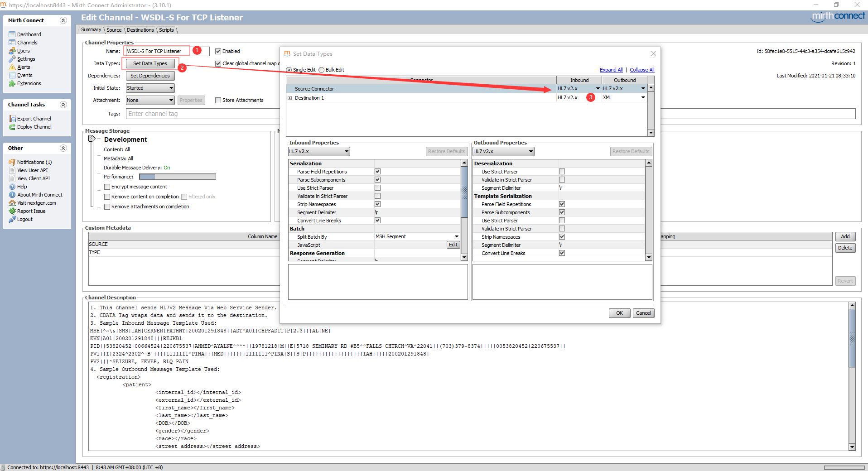Open the Channels icon in sidebar
The height and width of the screenshot is (471, 868).
tap(12, 43)
